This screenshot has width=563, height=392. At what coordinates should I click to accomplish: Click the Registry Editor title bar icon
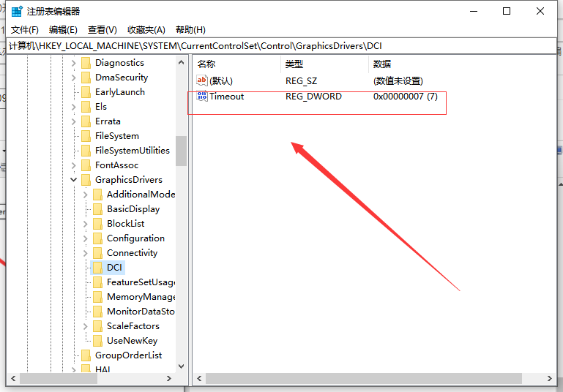(x=17, y=12)
